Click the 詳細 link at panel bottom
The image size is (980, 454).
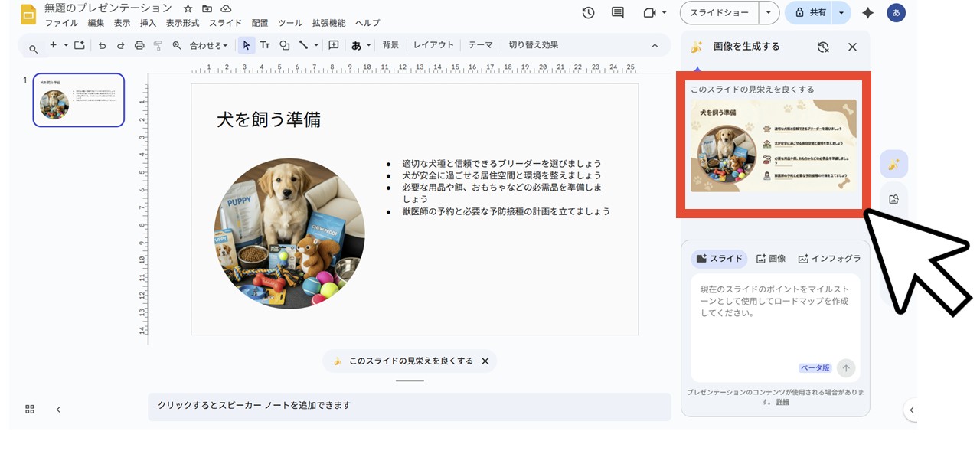(782, 402)
